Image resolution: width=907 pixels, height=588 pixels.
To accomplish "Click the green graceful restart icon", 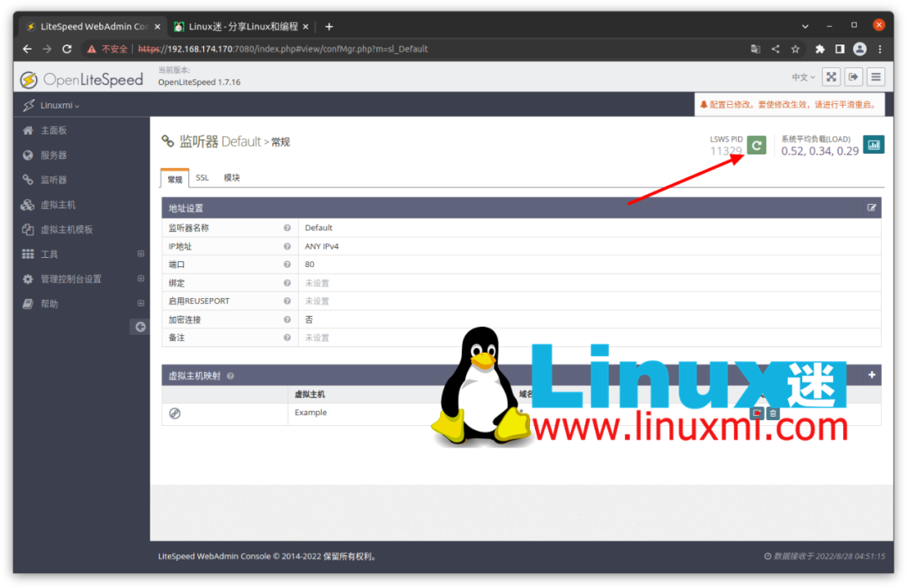I will point(756,144).
